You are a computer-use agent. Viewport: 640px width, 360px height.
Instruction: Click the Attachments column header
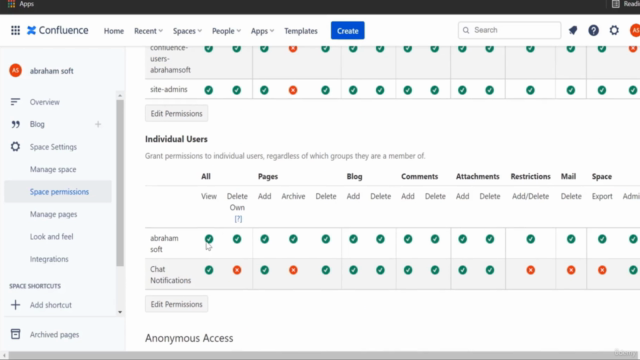point(478,176)
